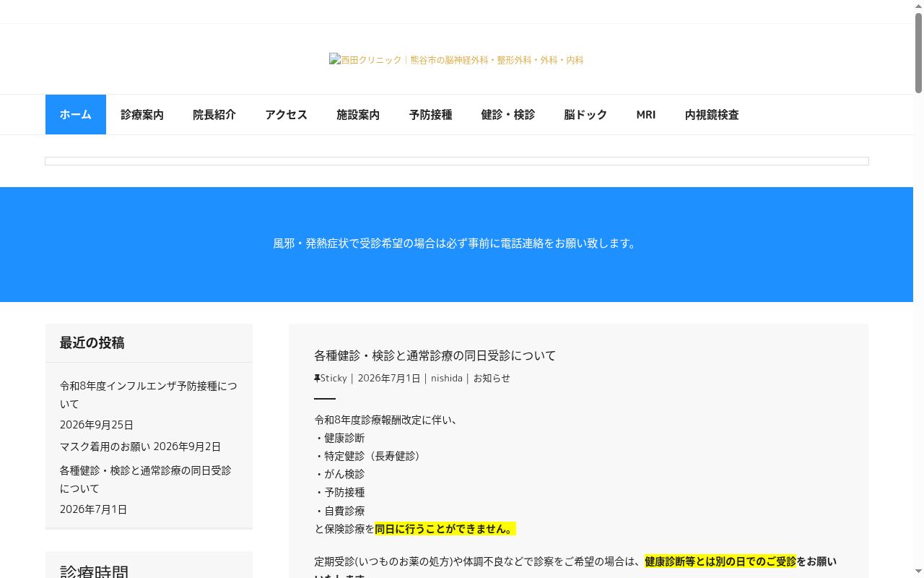Click the 2026年9月25日 date in recent posts
This screenshot has height=578, width=924.
(x=97, y=425)
